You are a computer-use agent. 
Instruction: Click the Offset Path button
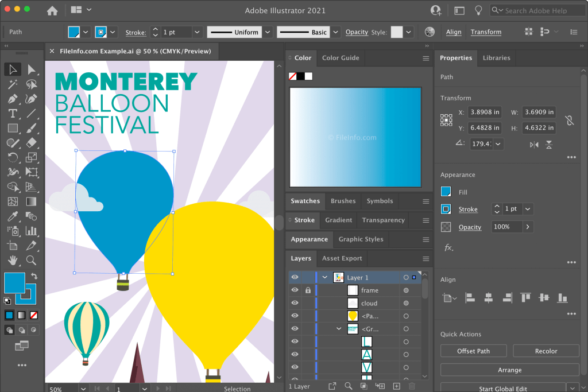[x=474, y=351]
